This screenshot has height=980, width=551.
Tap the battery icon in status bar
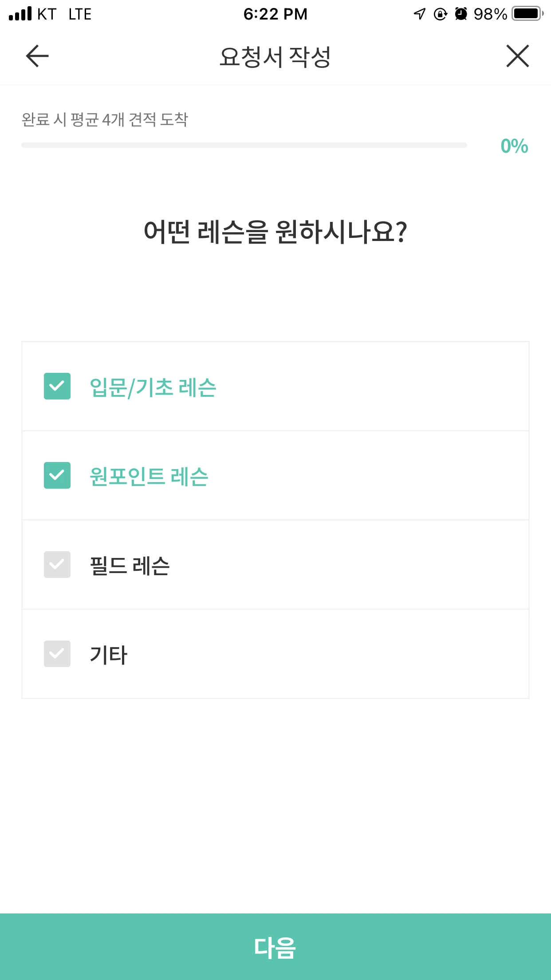[x=527, y=14]
